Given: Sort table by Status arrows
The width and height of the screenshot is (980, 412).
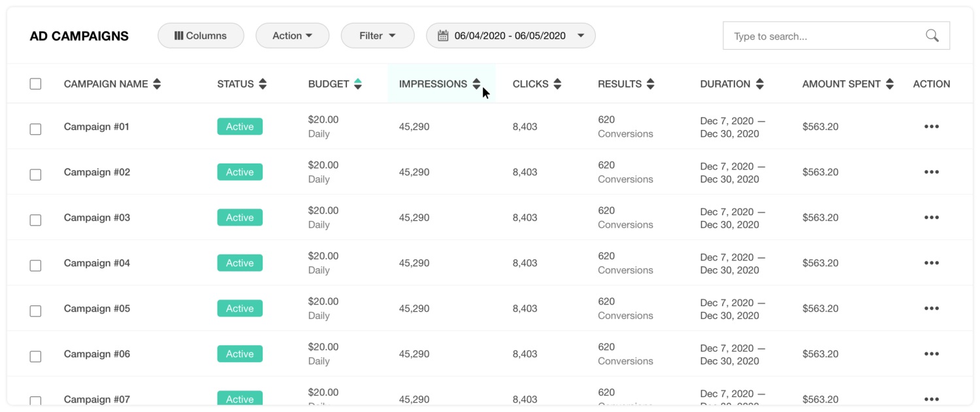Looking at the screenshot, I should pos(263,84).
